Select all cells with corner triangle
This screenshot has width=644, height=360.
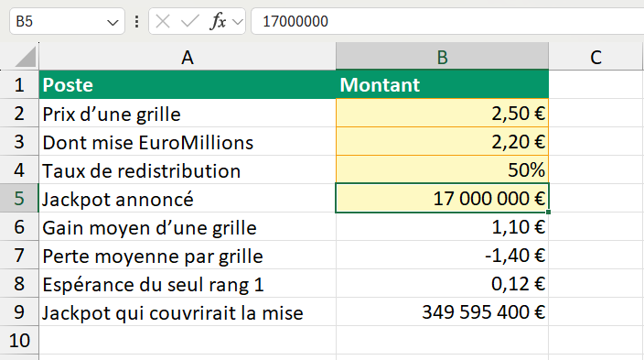25,57
